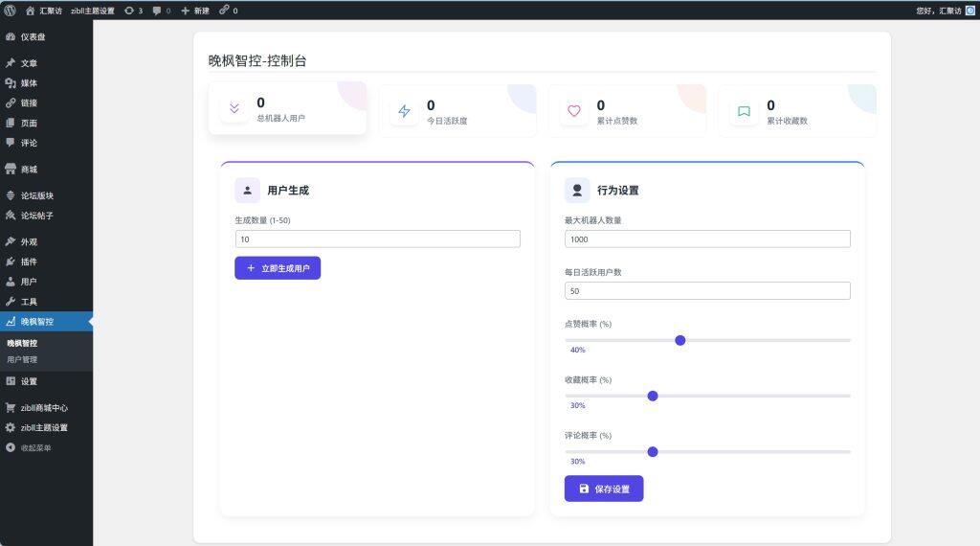Click the wrench icon beside 工具
Screen dimensions: 980x546
10,302
